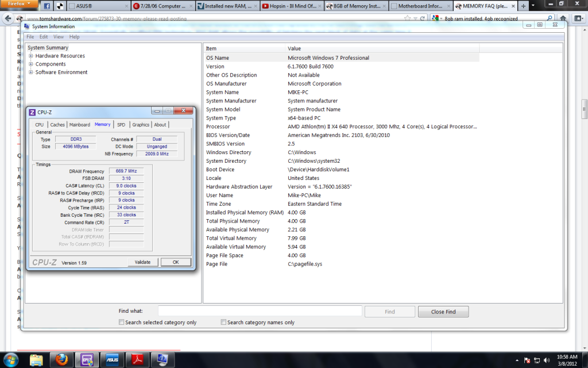Click the volume icon in system tray
588x368 pixels.
[x=547, y=360]
